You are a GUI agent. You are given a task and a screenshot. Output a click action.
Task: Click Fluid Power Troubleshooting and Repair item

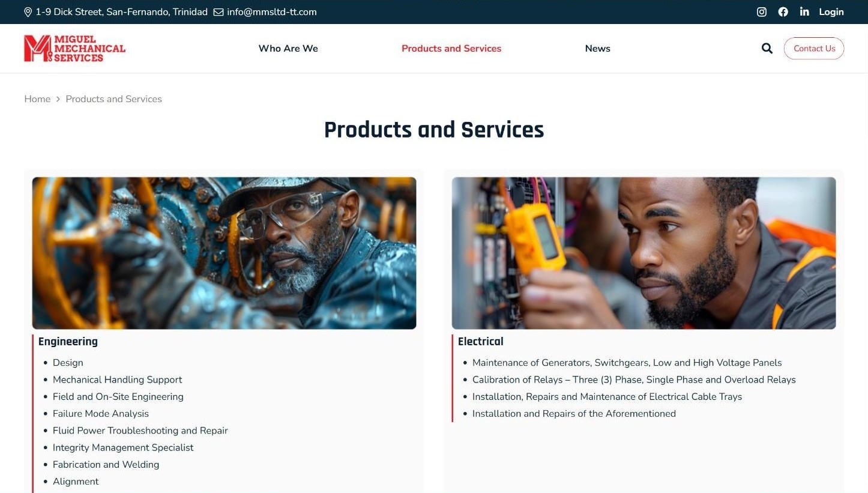[x=140, y=431]
